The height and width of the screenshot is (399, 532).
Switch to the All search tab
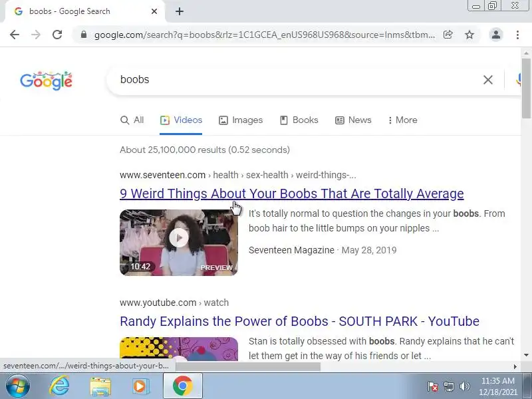click(x=132, y=120)
